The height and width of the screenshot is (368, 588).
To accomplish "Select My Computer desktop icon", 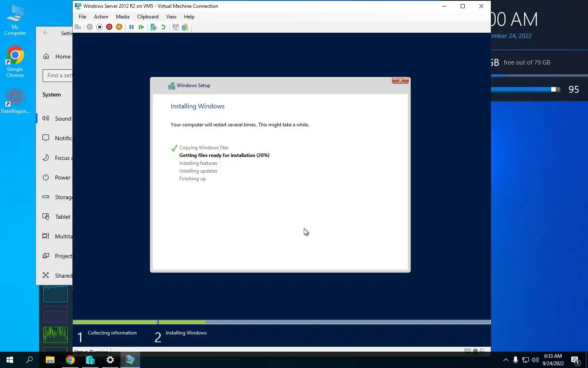I will (x=15, y=20).
